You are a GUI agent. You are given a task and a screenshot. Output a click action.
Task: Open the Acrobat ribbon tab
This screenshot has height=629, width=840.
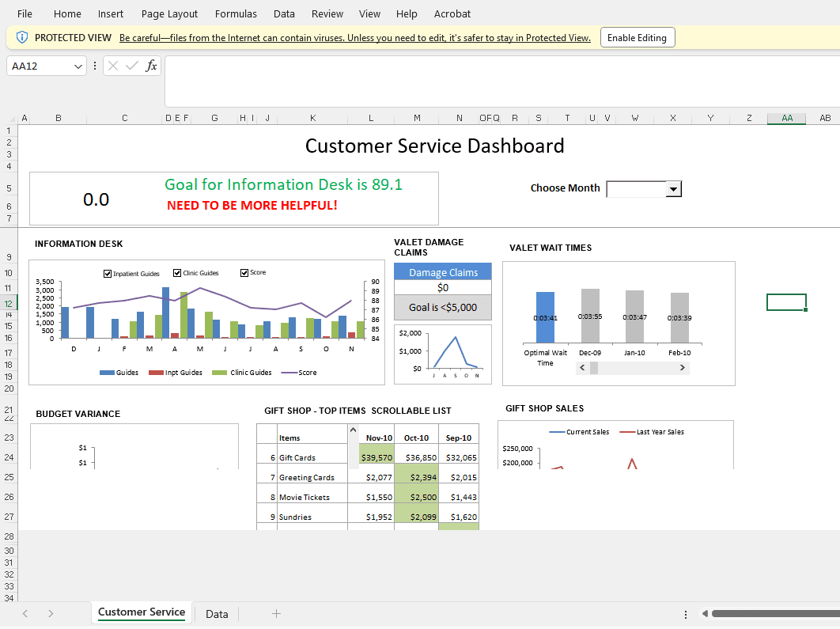[452, 14]
